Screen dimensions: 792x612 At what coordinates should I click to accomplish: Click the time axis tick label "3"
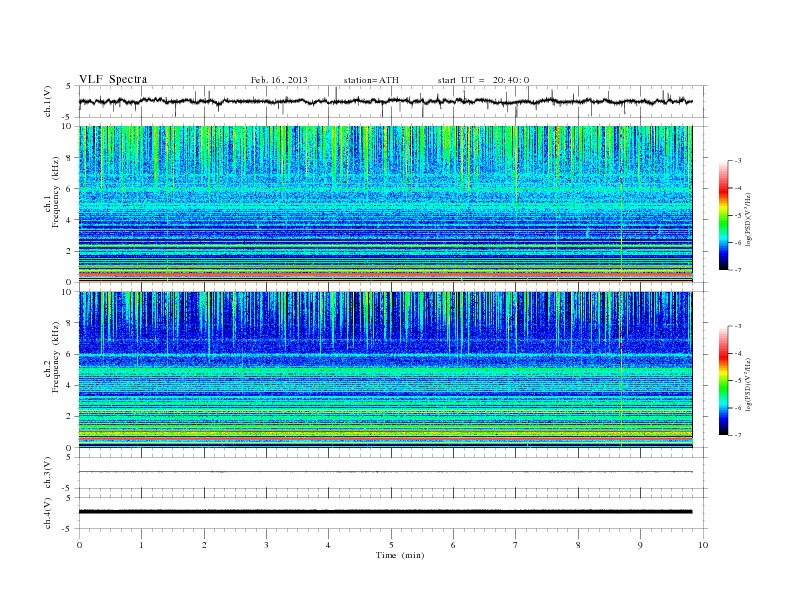tap(266, 545)
